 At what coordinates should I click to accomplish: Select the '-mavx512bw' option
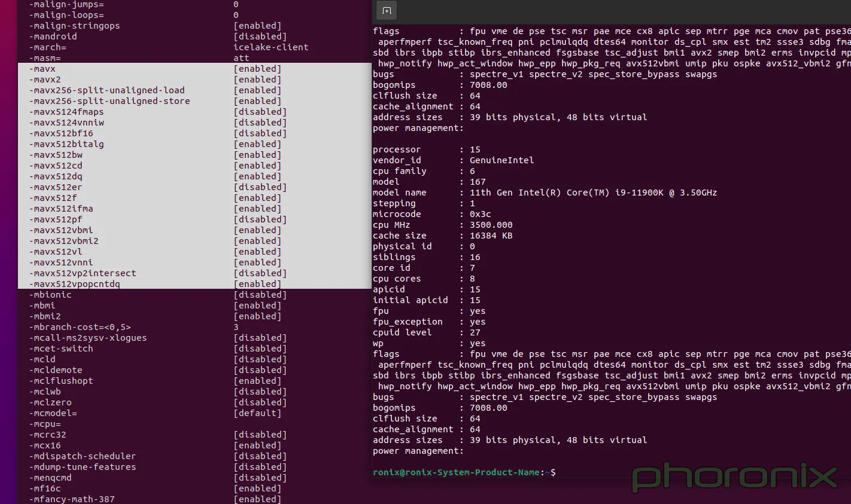[56, 155]
